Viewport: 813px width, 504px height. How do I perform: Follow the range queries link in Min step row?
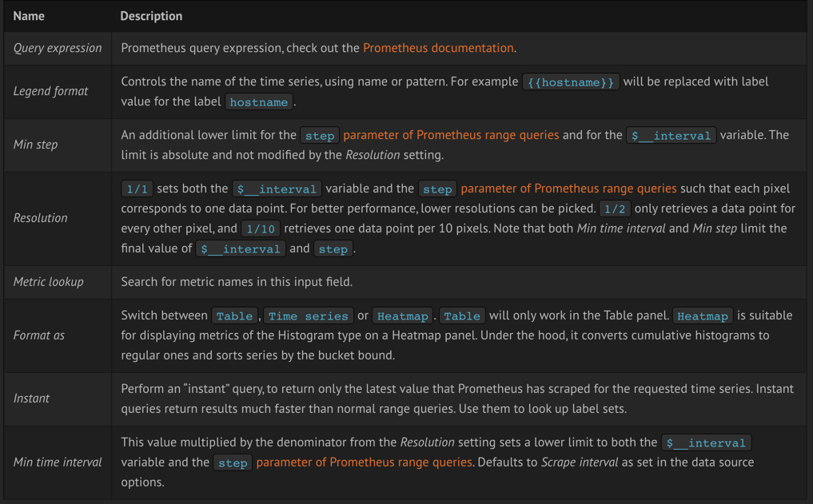point(451,135)
